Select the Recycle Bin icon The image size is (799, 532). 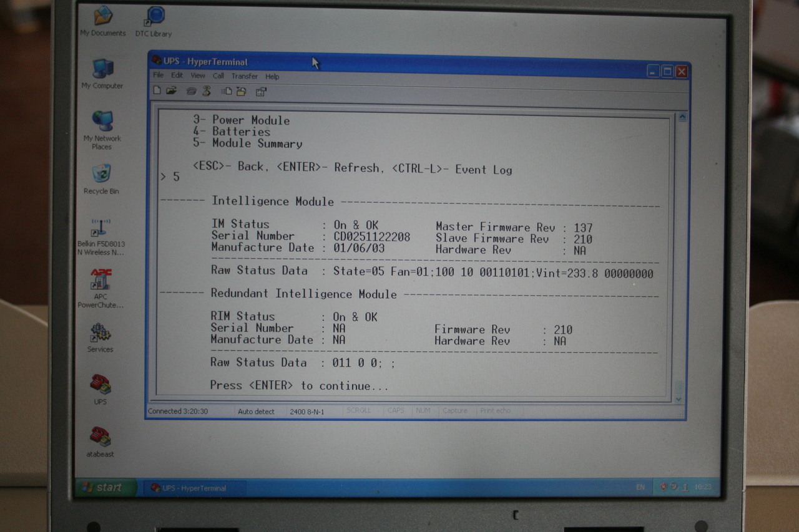(x=101, y=179)
